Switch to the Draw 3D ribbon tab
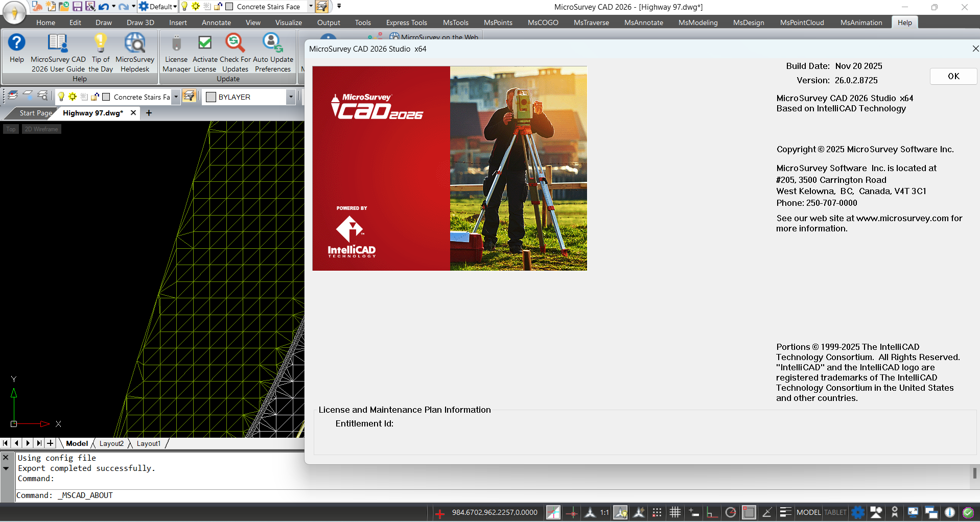Image resolution: width=980 pixels, height=522 pixels. [140, 22]
